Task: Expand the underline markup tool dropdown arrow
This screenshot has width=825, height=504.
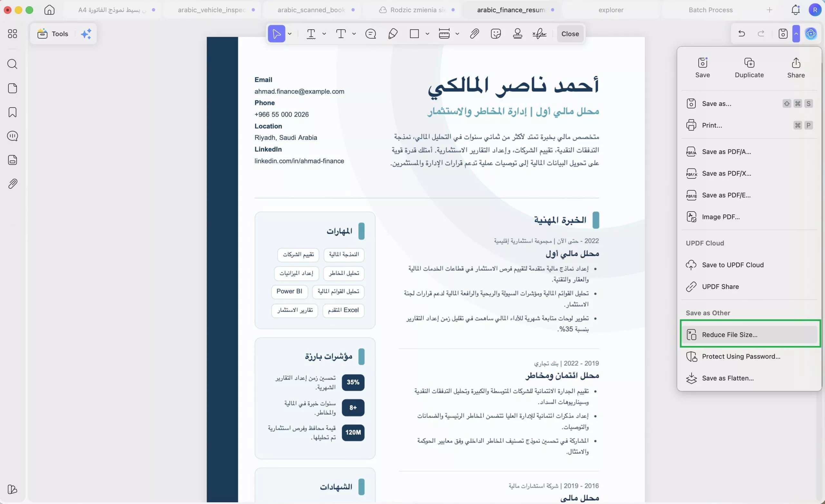Action: point(324,33)
